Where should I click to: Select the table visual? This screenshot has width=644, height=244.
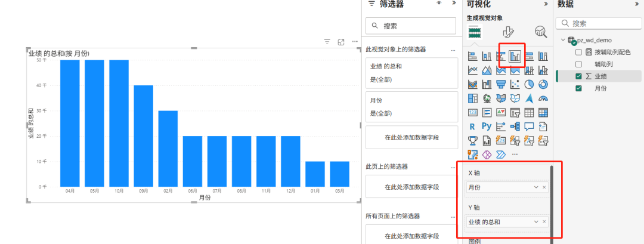[x=529, y=113]
